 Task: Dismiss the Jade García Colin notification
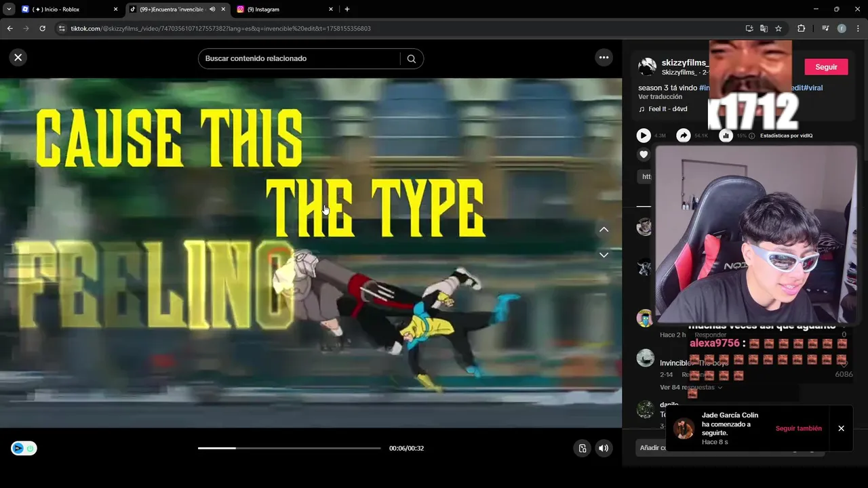[x=841, y=428]
